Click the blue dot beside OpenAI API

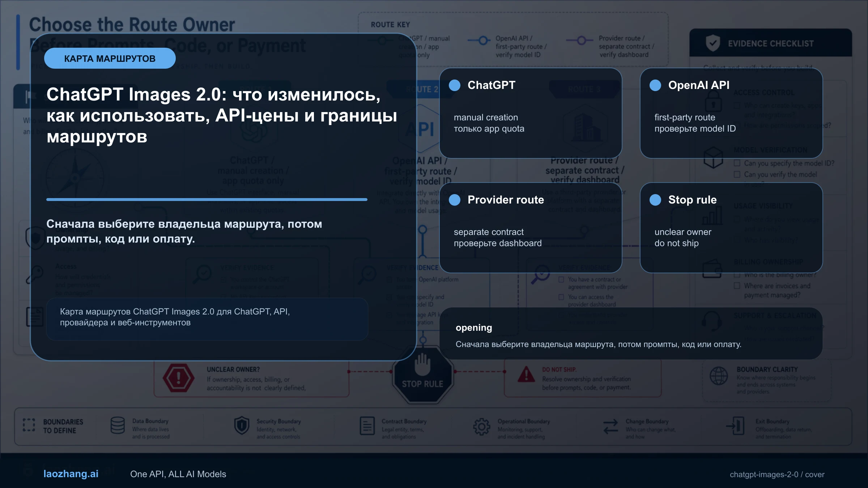coord(655,85)
